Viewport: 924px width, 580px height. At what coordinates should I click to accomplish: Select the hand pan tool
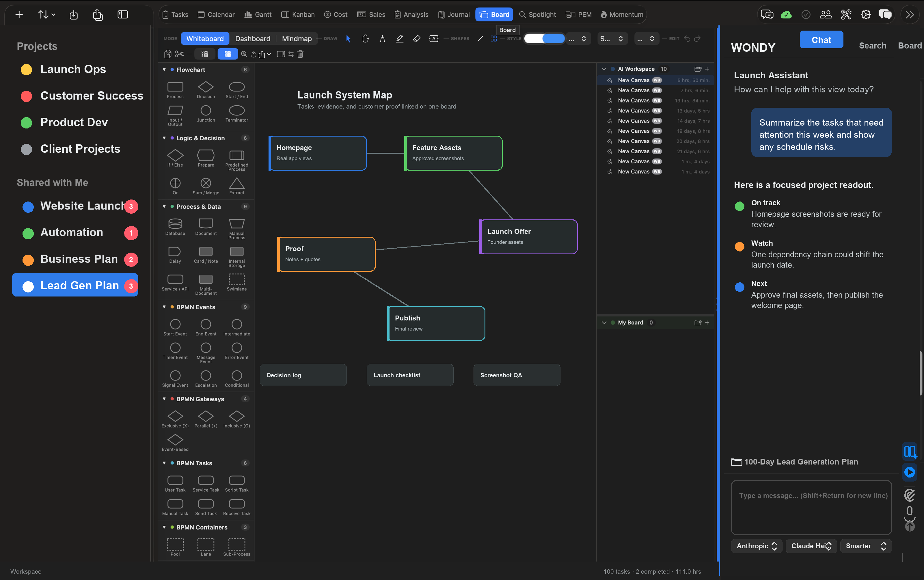pyautogui.click(x=365, y=39)
